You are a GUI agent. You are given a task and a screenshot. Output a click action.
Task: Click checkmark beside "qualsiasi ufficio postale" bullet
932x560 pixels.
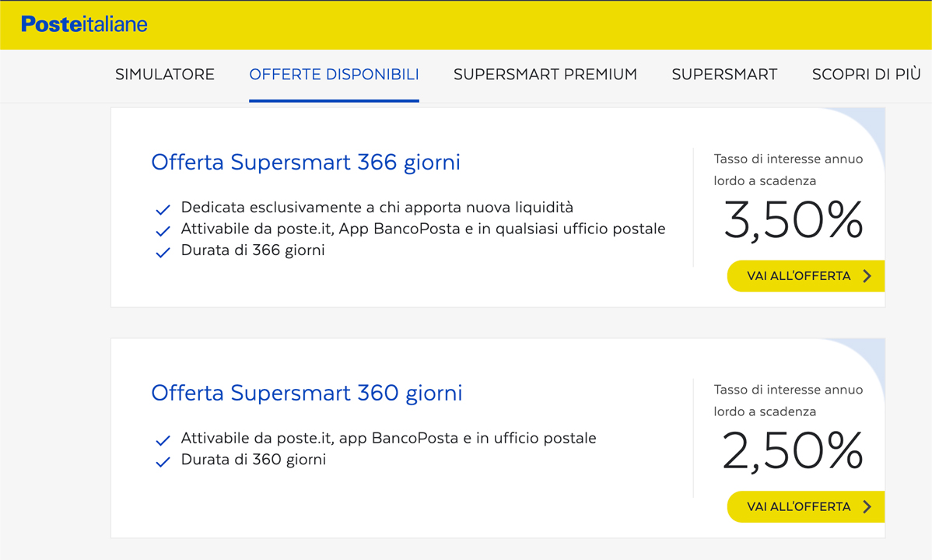coord(163,231)
